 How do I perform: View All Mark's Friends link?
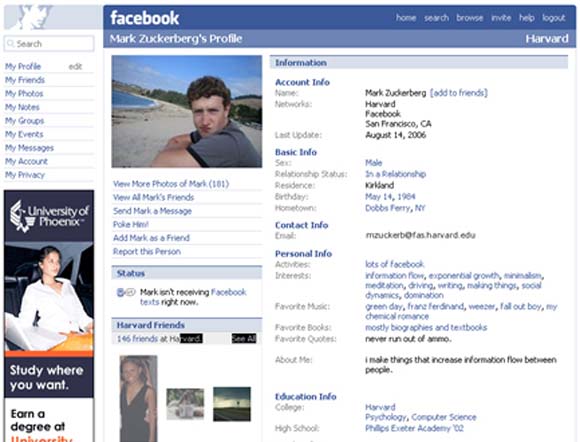tap(154, 198)
